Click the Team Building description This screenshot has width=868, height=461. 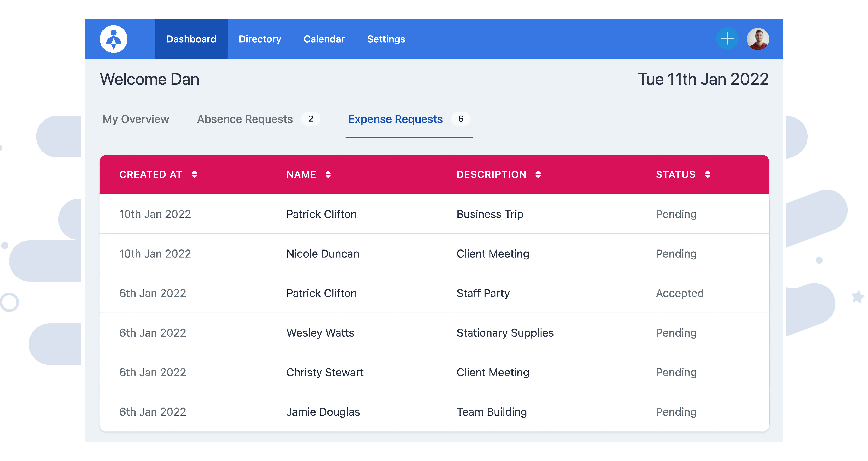point(492,412)
